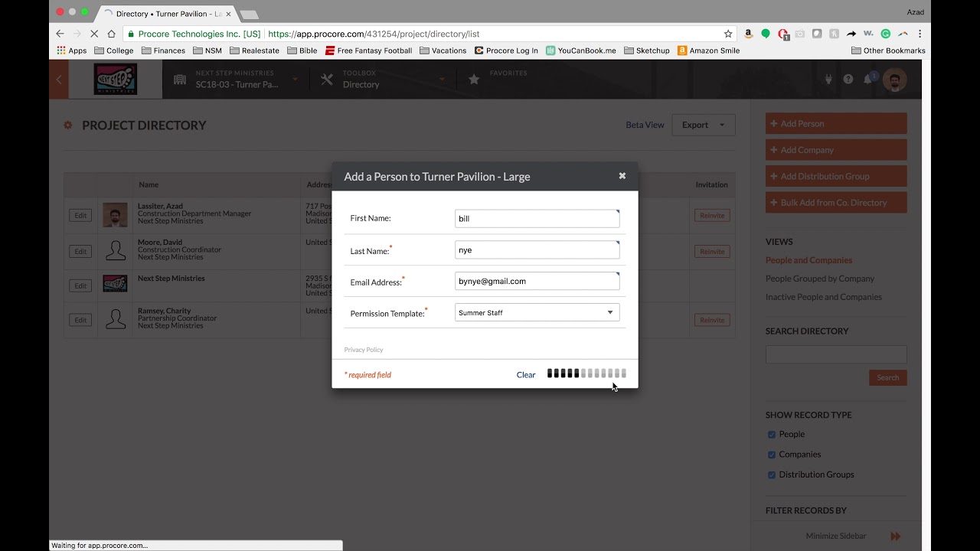The image size is (980, 551).
Task: Click the address bar URL
Action: [x=374, y=34]
